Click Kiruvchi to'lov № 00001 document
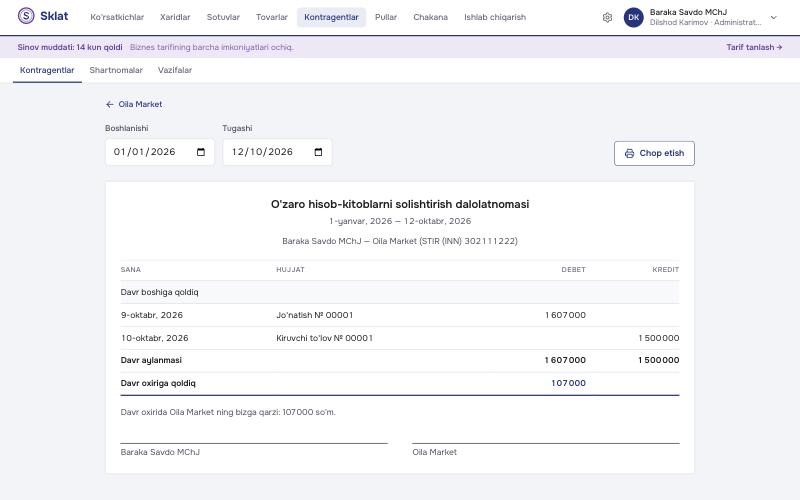 click(x=324, y=338)
